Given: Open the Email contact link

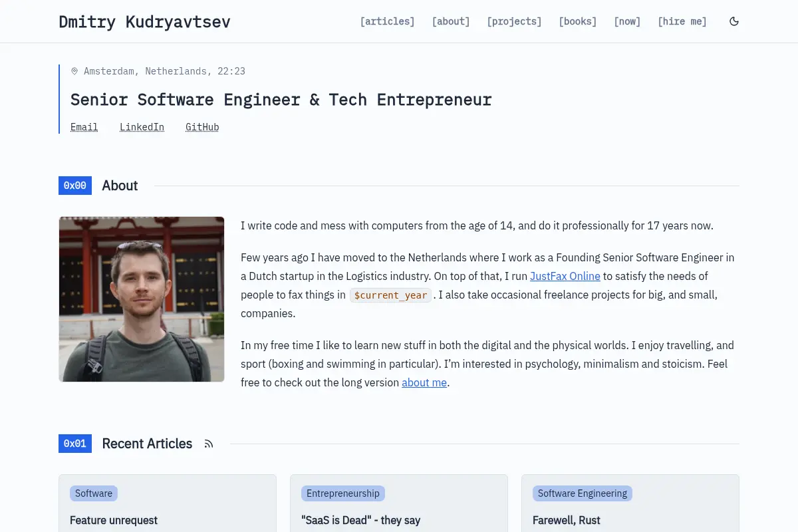Looking at the screenshot, I should (x=84, y=127).
